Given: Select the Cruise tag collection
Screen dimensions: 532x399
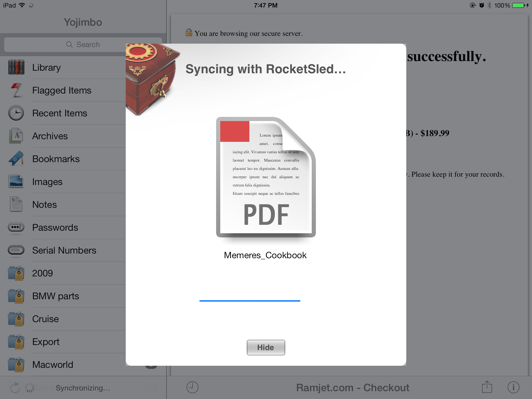Looking at the screenshot, I should coord(45,319).
